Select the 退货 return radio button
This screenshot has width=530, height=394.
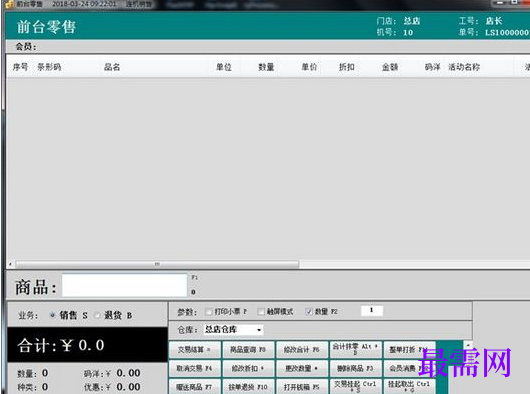point(98,316)
